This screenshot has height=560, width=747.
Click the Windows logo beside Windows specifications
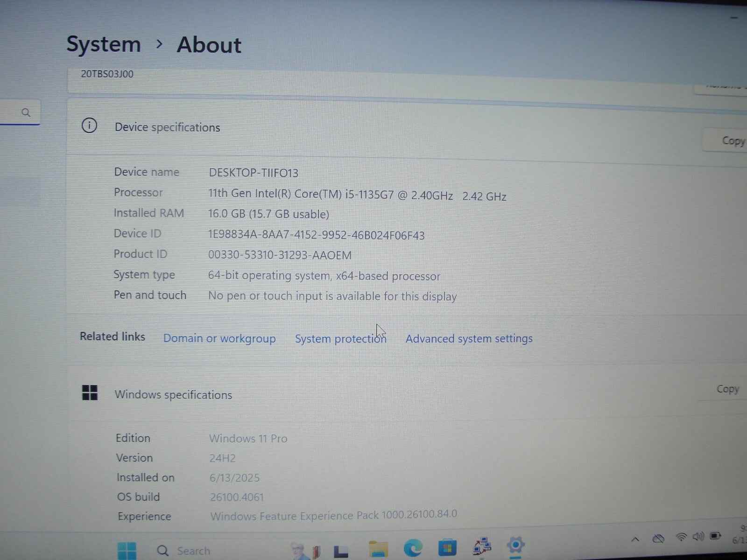click(89, 393)
